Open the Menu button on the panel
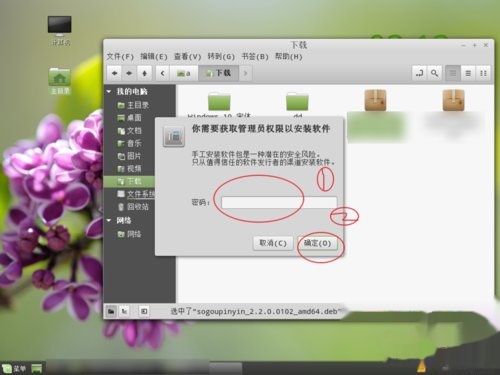 click(x=14, y=368)
